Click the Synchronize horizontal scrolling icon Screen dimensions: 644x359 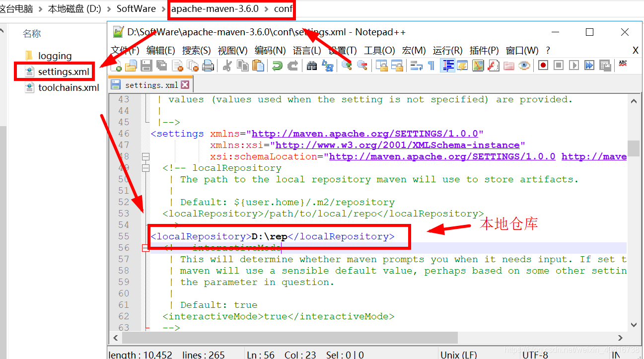397,66
